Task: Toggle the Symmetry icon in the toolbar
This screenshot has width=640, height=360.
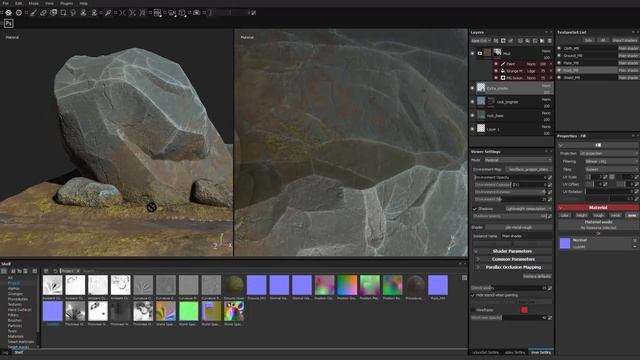Action: [x=122, y=13]
